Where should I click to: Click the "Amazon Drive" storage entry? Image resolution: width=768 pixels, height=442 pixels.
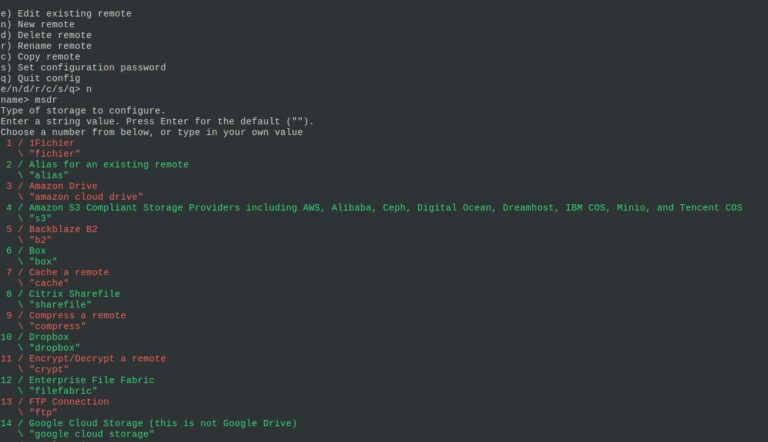click(63, 186)
